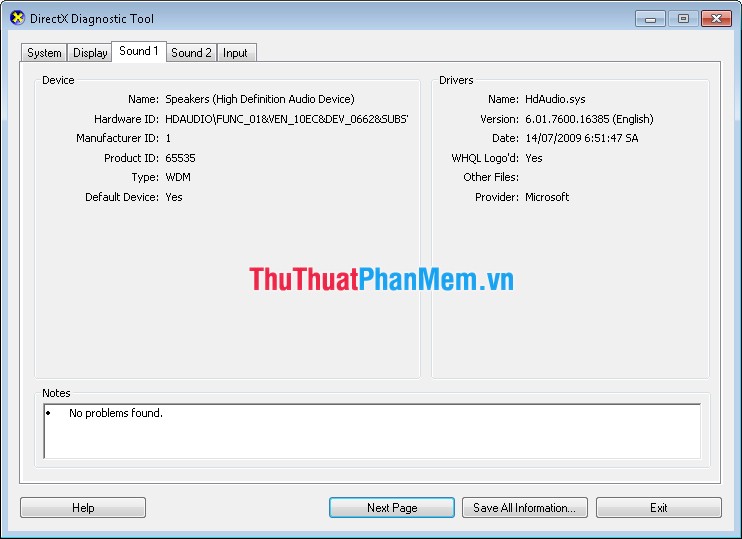The width and height of the screenshot is (742, 539).
Task: Click the Default Device value Yes
Action: pos(174,197)
